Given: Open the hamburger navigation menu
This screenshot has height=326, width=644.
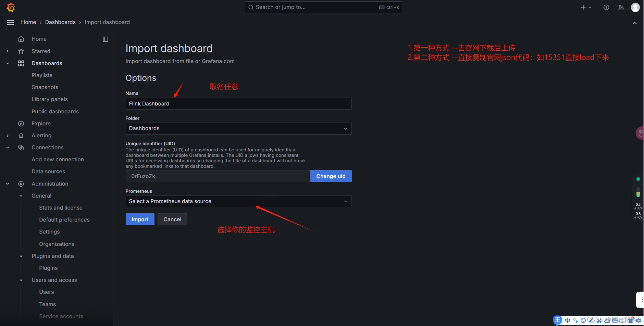Looking at the screenshot, I should click(x=11, y=22).
